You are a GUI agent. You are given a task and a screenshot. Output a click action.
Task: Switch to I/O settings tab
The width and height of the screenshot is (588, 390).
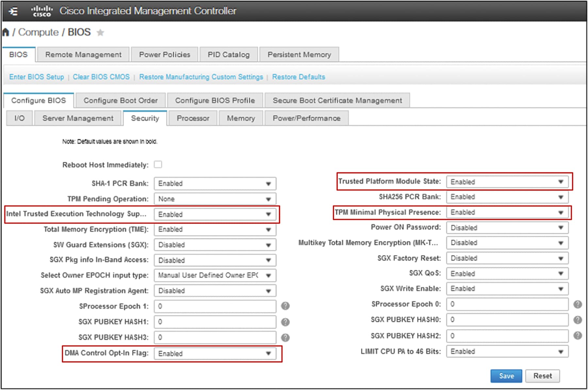pos(20,118)
